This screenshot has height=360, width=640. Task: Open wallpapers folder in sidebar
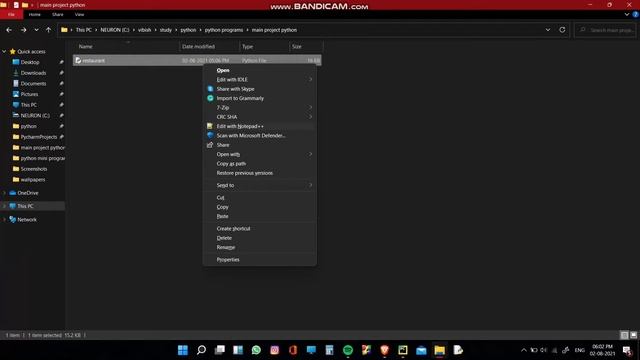[33, 179]
